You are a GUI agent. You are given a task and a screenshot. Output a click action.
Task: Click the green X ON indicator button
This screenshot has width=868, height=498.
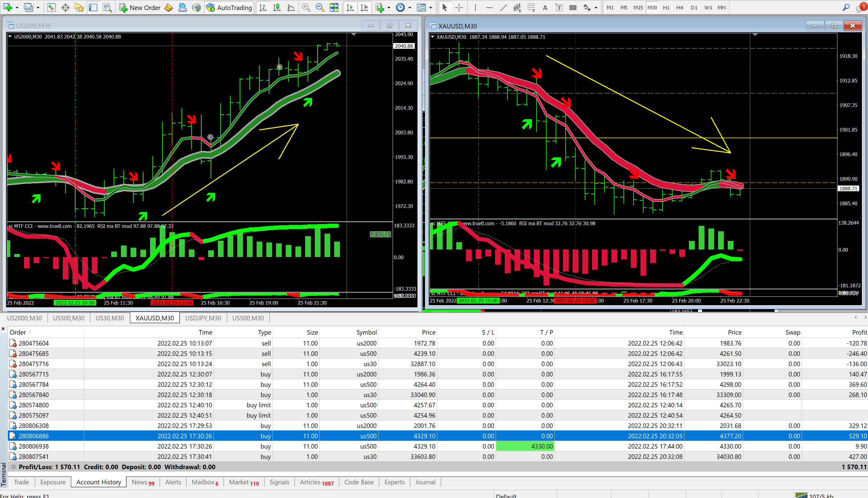(380, 234)
